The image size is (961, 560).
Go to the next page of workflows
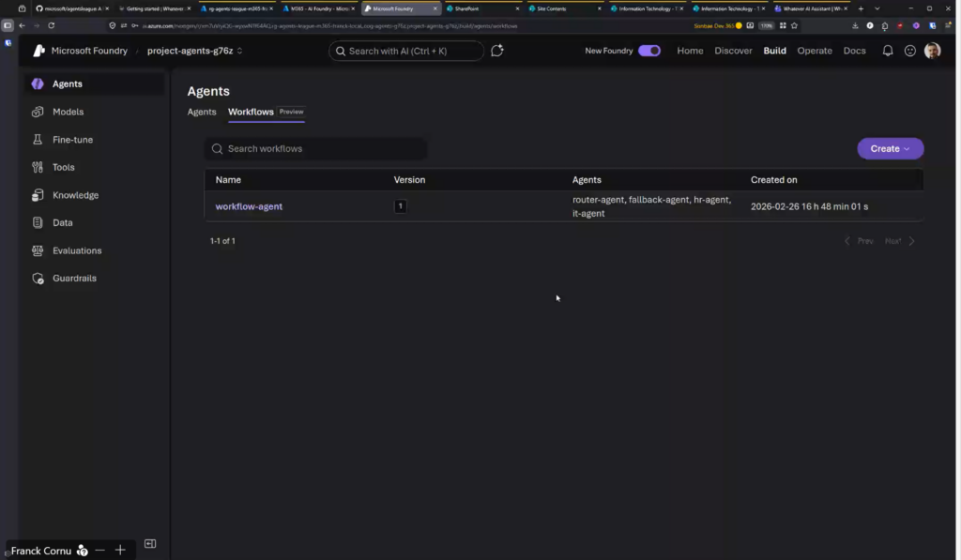(x=900, y=241)
